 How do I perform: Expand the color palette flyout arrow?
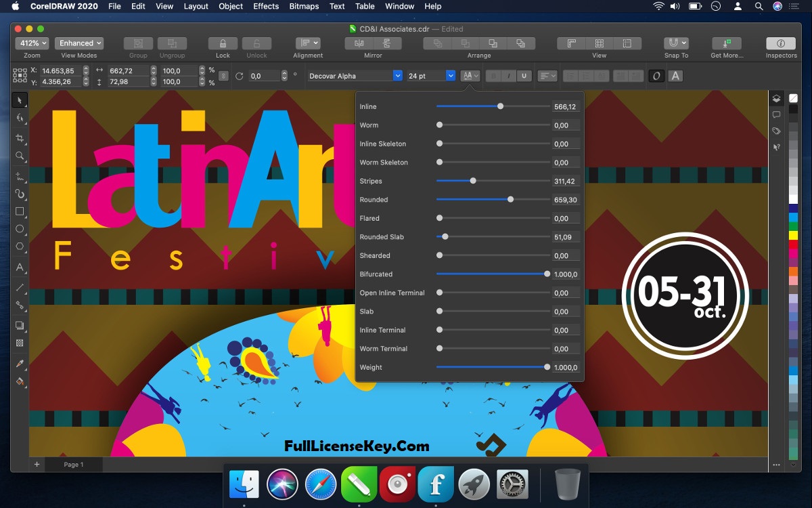(x=794, y=465)
